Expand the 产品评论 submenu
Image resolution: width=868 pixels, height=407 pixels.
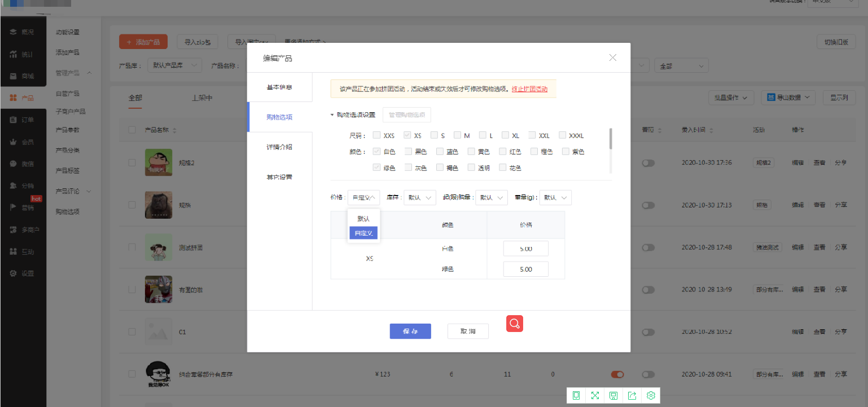pyautogui.click(x=89, y=191)
